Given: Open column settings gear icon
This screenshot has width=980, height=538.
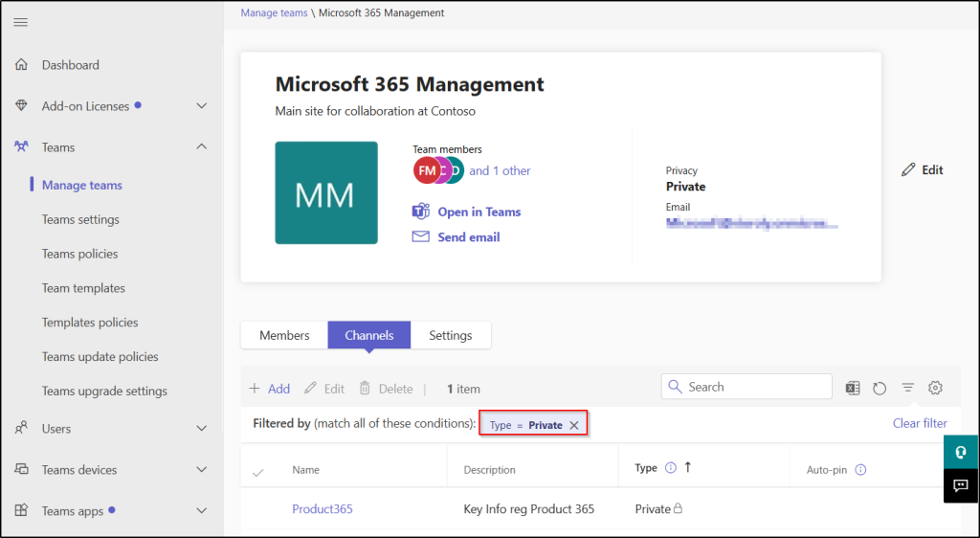Looking at the screenshot, I should tap(935, 388).
